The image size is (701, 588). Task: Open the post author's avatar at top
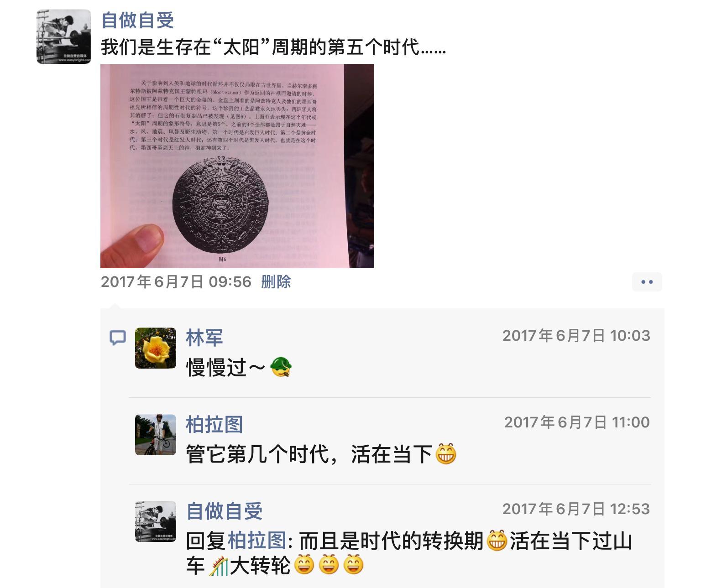64,36
